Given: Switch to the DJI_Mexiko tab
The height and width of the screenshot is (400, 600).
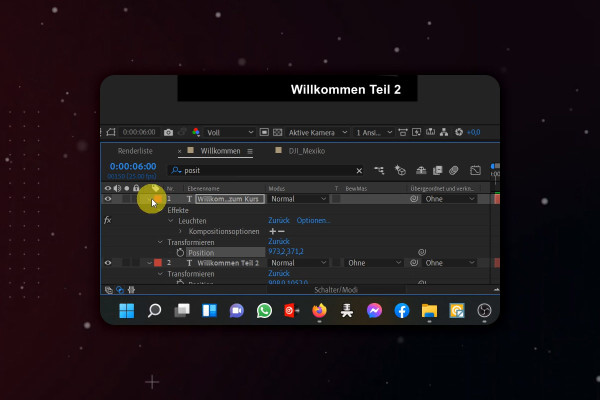Looking at the screenshot, I should tap(307, 151).
